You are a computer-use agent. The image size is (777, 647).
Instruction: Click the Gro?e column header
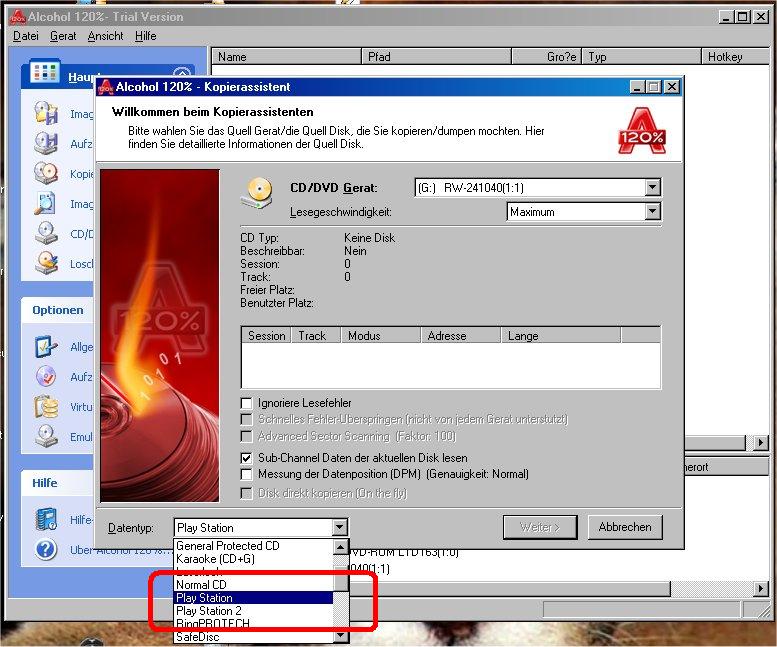click(547, 56)
